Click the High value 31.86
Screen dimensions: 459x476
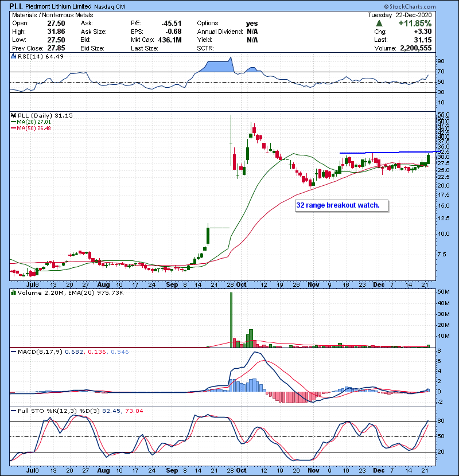56,32
